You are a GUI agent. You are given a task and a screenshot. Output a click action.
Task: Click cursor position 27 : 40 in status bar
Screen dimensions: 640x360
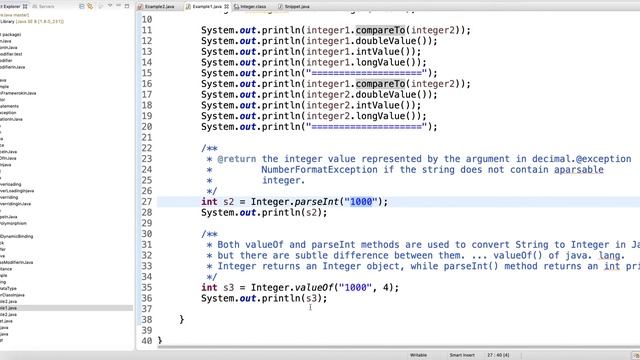point(498,355)
